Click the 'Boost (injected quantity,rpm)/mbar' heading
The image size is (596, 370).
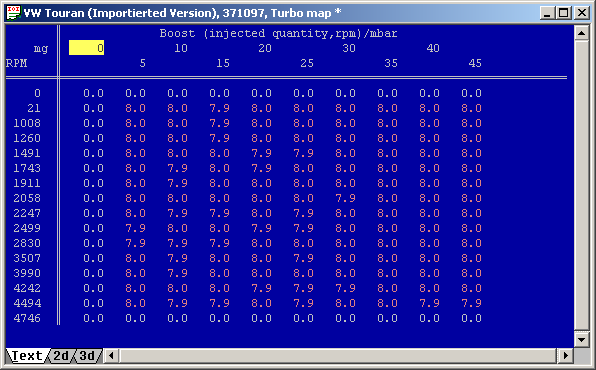tap(278, 33)
